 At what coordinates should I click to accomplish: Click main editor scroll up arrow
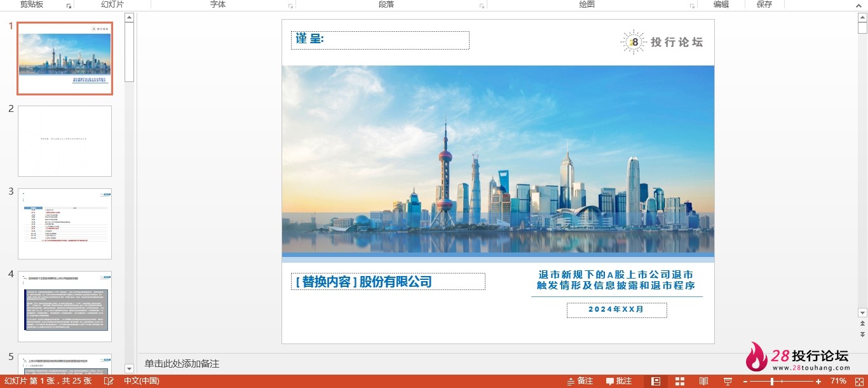[862, 17]
